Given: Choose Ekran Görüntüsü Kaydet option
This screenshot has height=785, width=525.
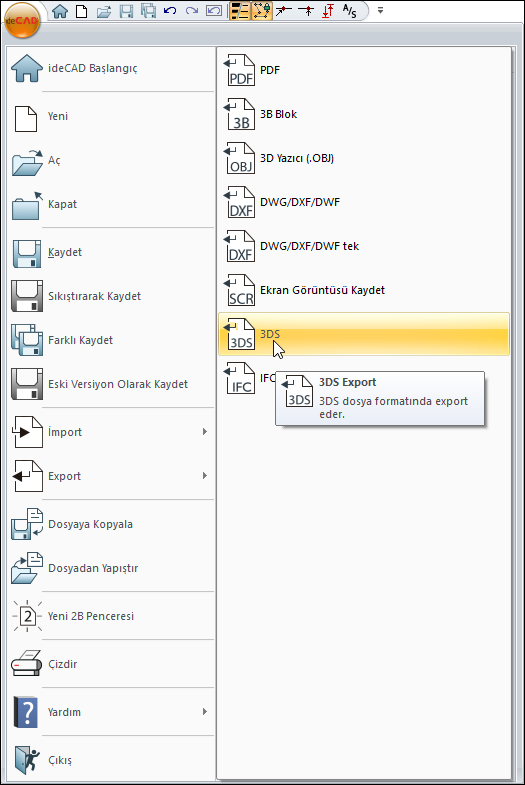Looking at the screenshot, I should [x=364, y=290].
